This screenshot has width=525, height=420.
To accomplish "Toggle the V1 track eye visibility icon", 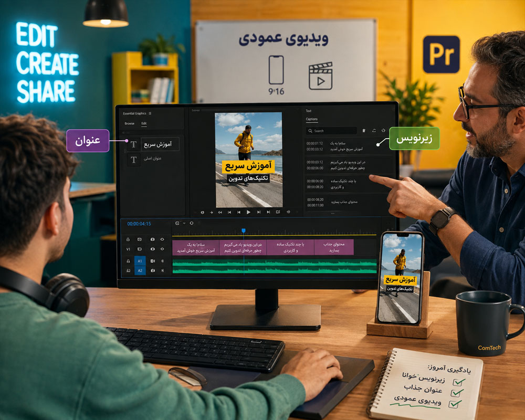I will click(152, 249).
